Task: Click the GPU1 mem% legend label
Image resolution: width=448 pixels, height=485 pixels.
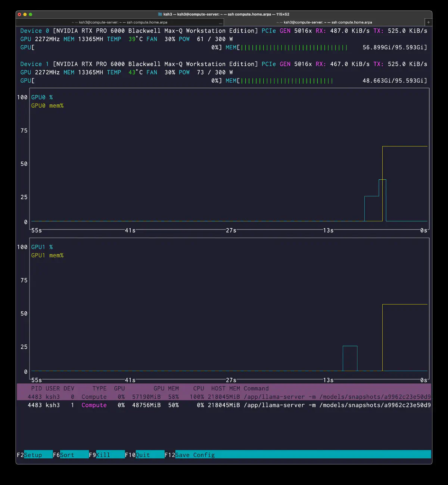Action: (47, 256)
